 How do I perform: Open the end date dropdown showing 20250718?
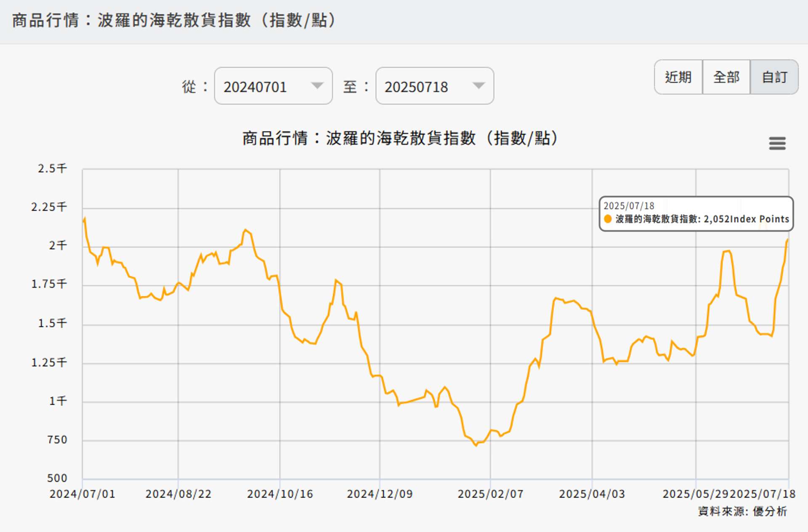(x=435, y=86)
